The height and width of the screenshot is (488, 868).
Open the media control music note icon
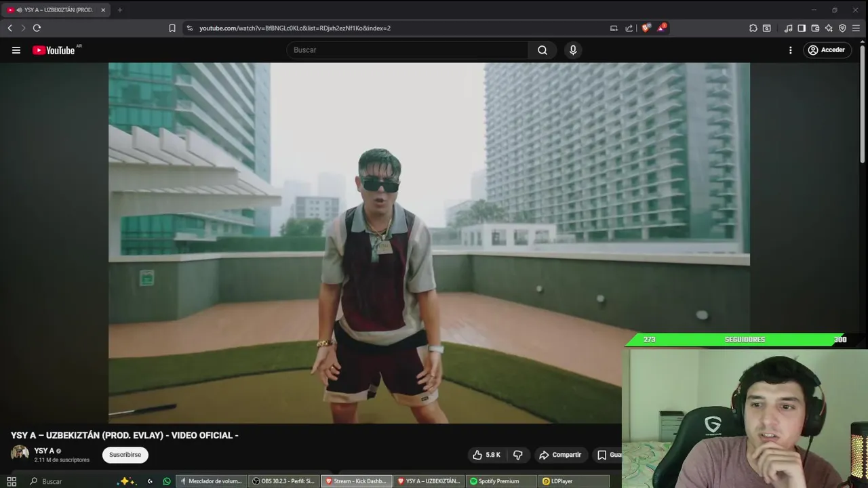click(x=788, y=28)
